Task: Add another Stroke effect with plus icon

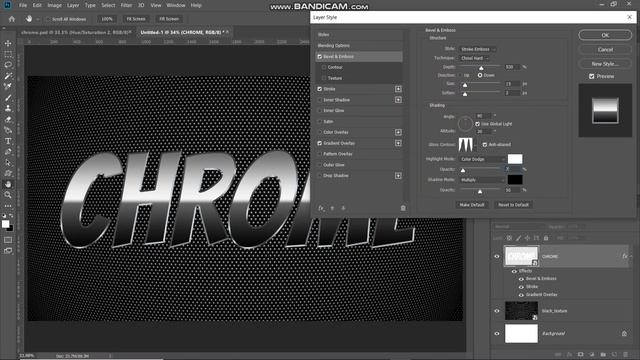Action: pyautogui.click(x=398, y=89)
